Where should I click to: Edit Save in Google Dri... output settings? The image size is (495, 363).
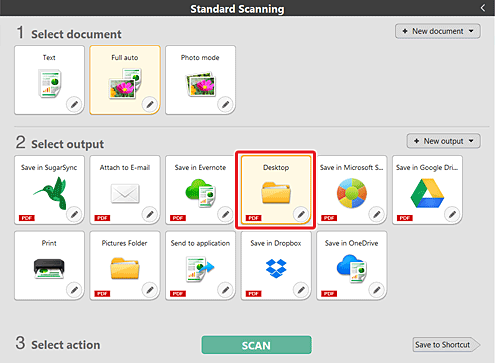point(452,214)
